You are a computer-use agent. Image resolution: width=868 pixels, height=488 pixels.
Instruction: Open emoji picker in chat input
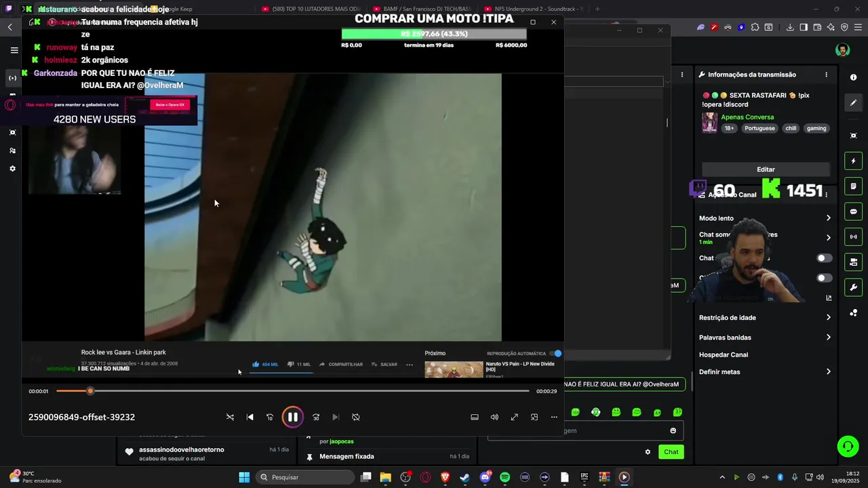tap(673, 430)
